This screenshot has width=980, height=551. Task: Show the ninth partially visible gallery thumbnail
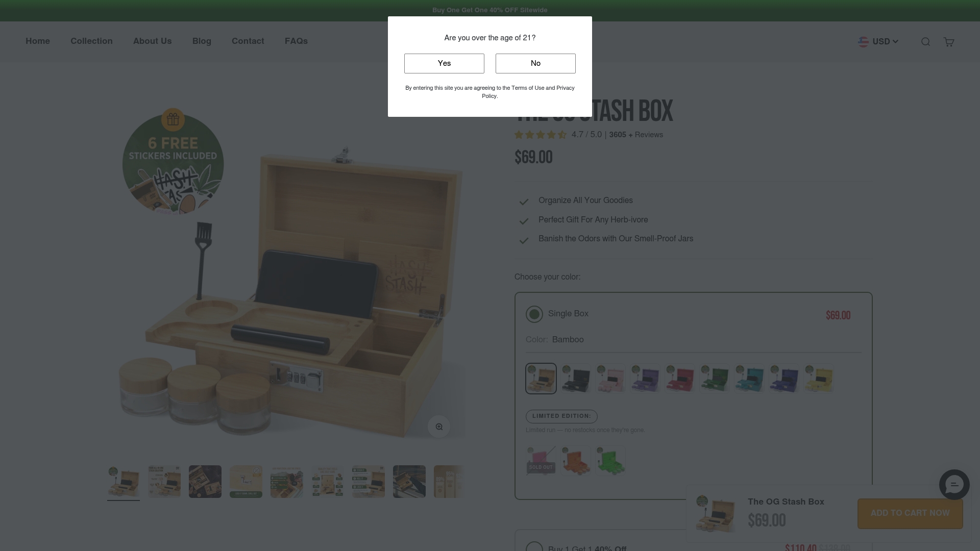(449, 482)
